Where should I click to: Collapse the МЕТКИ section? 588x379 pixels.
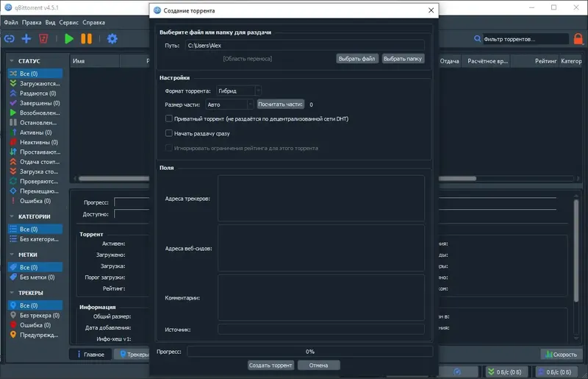pos(12,255)
